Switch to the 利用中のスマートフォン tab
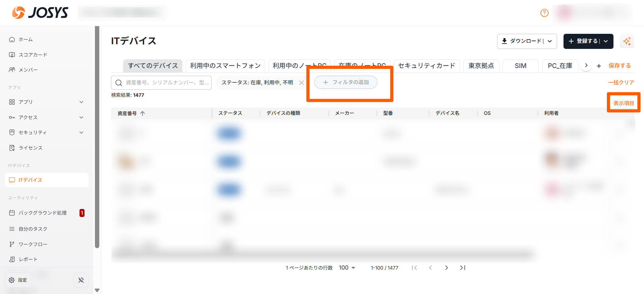This screenshot has height=294, width=644. (x=225, y=66)
